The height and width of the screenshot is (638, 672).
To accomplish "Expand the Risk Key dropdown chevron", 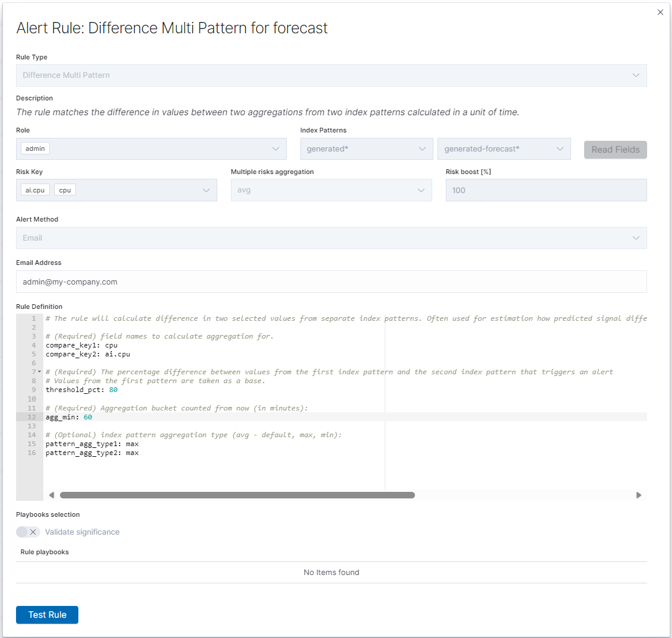I will 206,190.
